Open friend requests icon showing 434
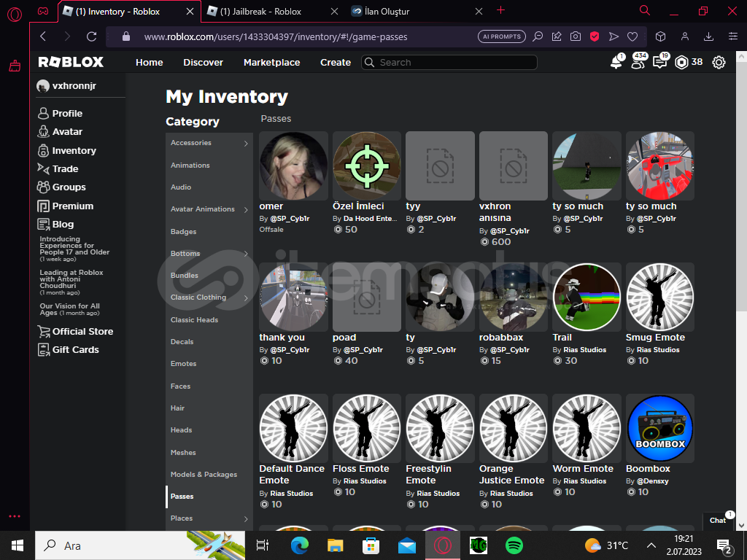The width and height of the screenshot is (747, 560). pyautogui.click(x=638, y=61)
